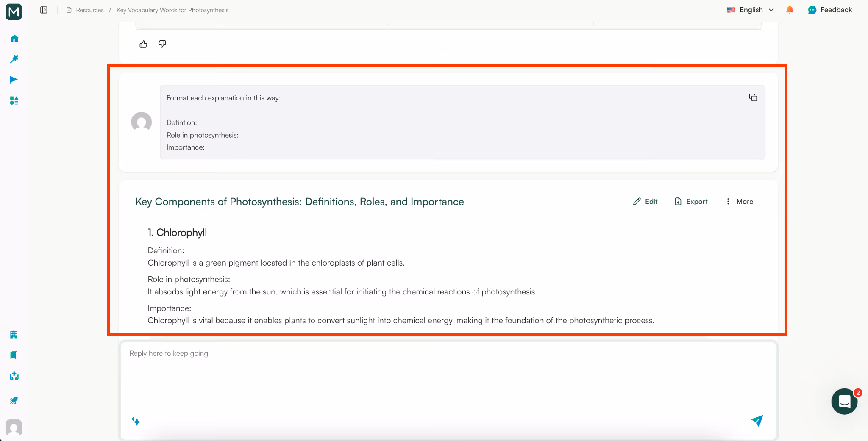This screenshot has height=441, width=868.
Task: Give the response a thumbs up
Action: (143, 44)
